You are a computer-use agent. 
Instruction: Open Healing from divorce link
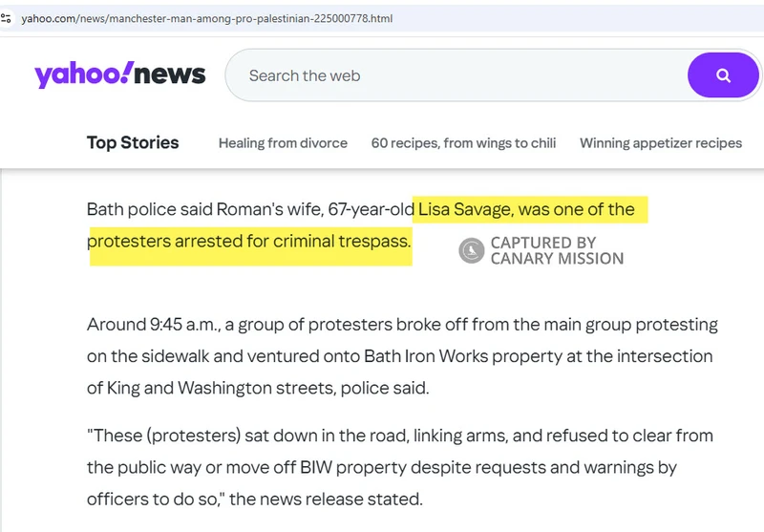tap(283, 142)
